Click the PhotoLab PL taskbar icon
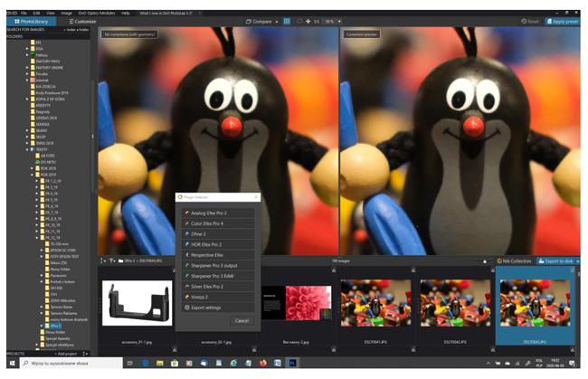588x379 pixels. (x=292, y=363)
